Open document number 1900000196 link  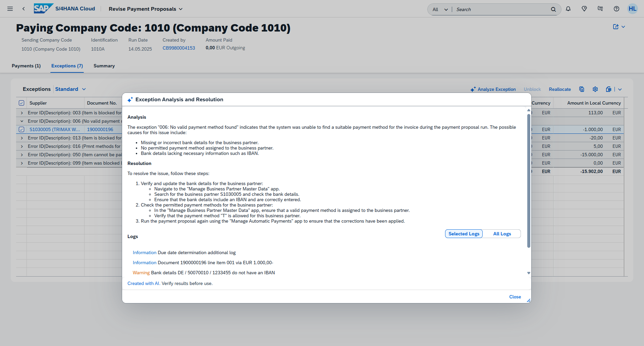pyautogui.click(x=100, y=129)
